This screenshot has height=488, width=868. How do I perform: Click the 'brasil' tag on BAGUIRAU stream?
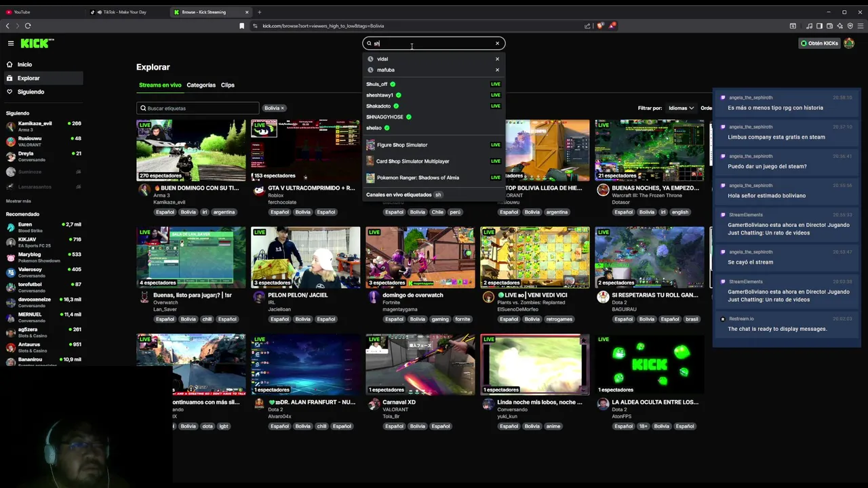tap(692, 319)
